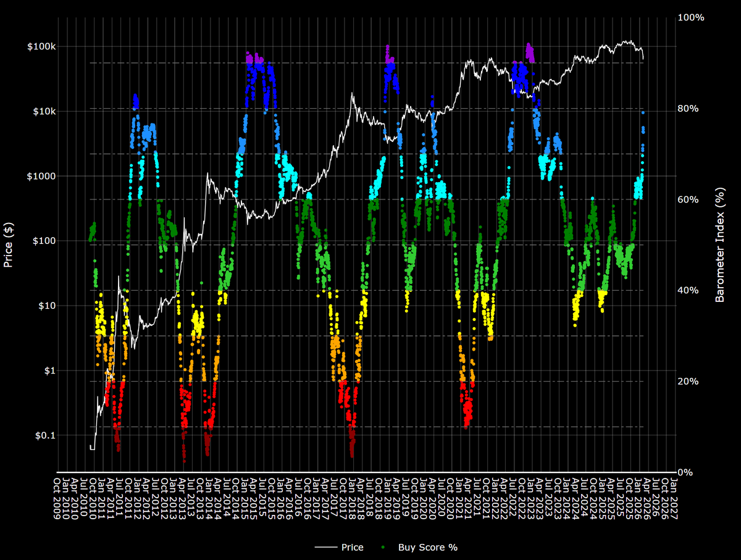741x560 pixels.
Task: Click the 20% barometer tick label
Action: [x=689, y=381]
